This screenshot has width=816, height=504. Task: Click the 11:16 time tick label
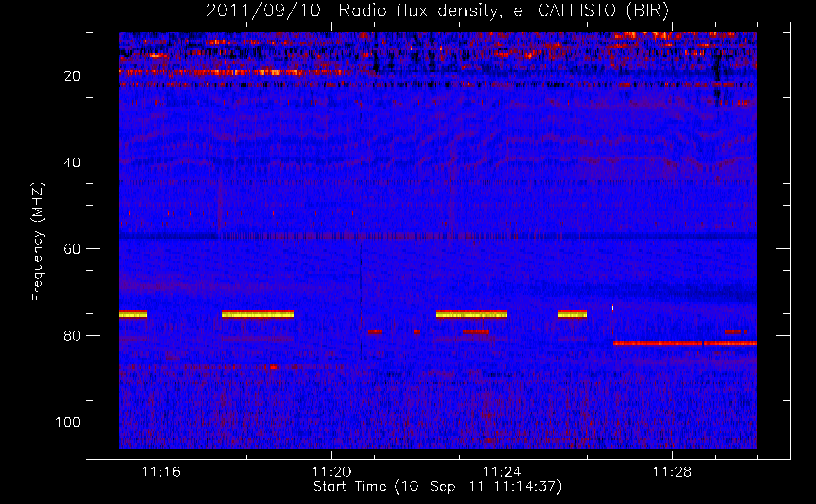coord(161,472)
